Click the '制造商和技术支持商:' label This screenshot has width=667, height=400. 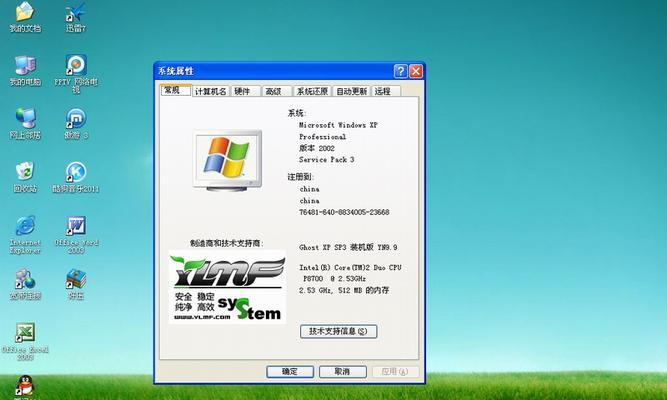[x=227, y=243]
